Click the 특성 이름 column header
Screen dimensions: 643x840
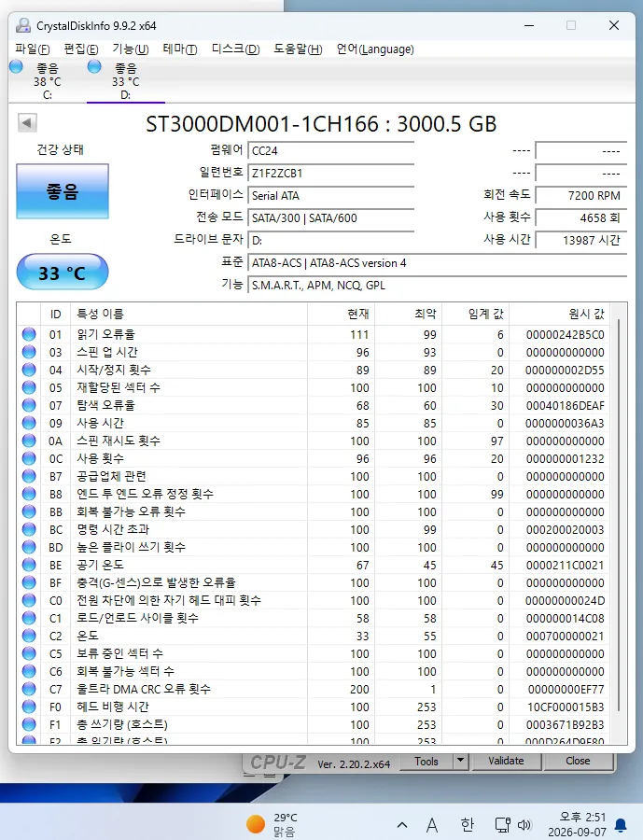(189, 314)
